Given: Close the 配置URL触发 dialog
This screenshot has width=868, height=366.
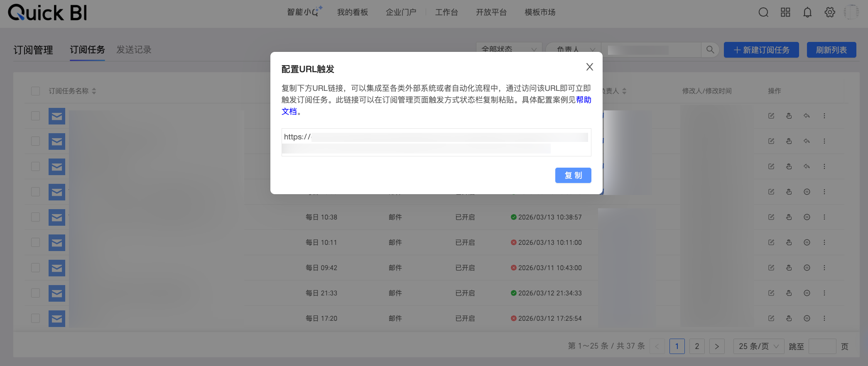Looking at the screenshot, I should coord(589,67).
